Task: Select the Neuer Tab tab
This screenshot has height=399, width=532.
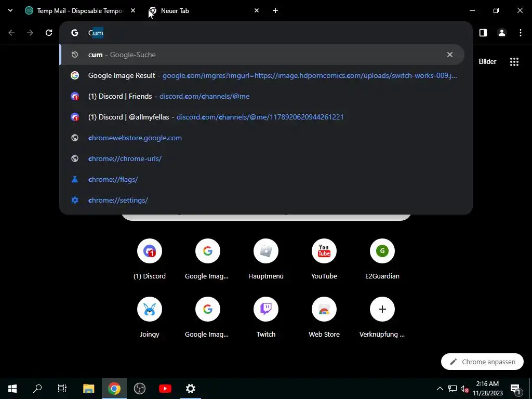Action: (x=204, y=10)
